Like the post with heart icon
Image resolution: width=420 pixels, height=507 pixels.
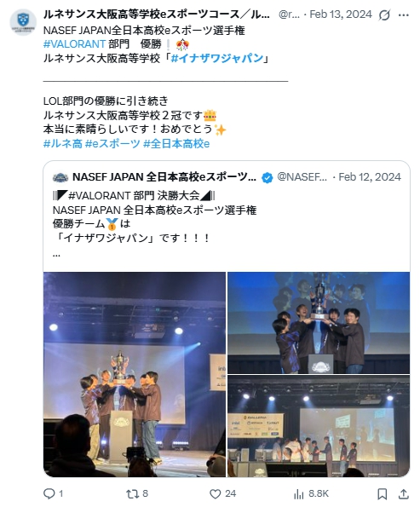click(215, 493)
